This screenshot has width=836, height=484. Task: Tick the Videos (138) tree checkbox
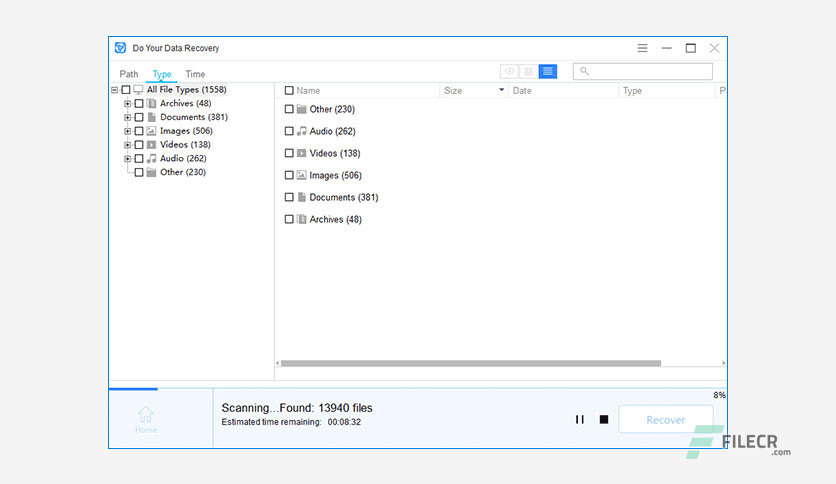[139, 145]
